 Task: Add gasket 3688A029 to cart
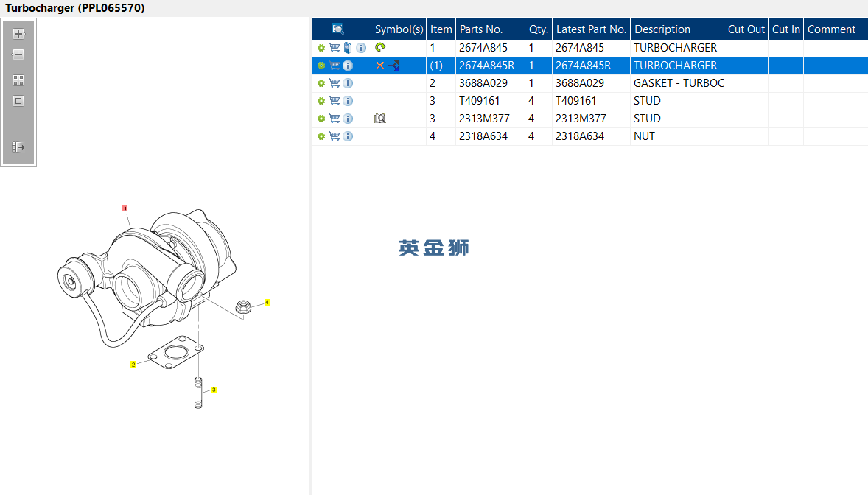coord(335,83)
